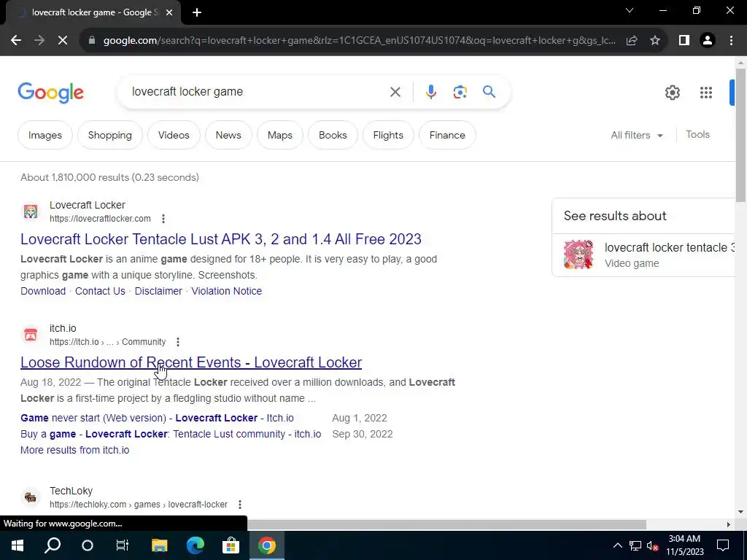747x560 pixels.
Task: Open more options for itch.io result
Action: (178, 342)
